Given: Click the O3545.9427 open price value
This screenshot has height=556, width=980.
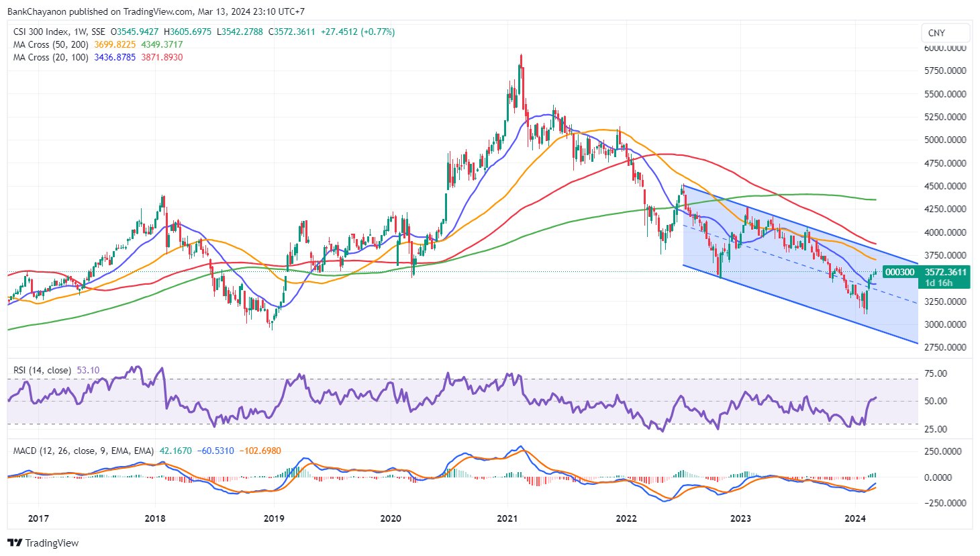Looking at the screenshot, I should point(135,32).
